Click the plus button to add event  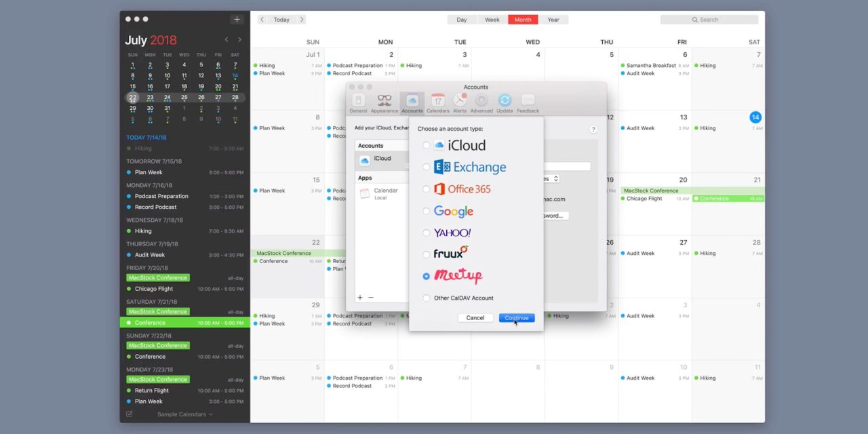pyautogui.click(x=237, y=20)
